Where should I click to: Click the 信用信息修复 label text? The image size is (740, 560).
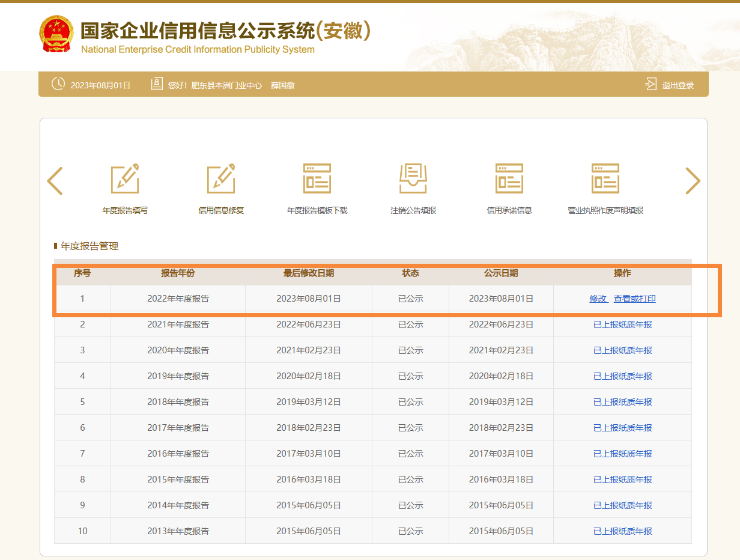click(221, 211)
